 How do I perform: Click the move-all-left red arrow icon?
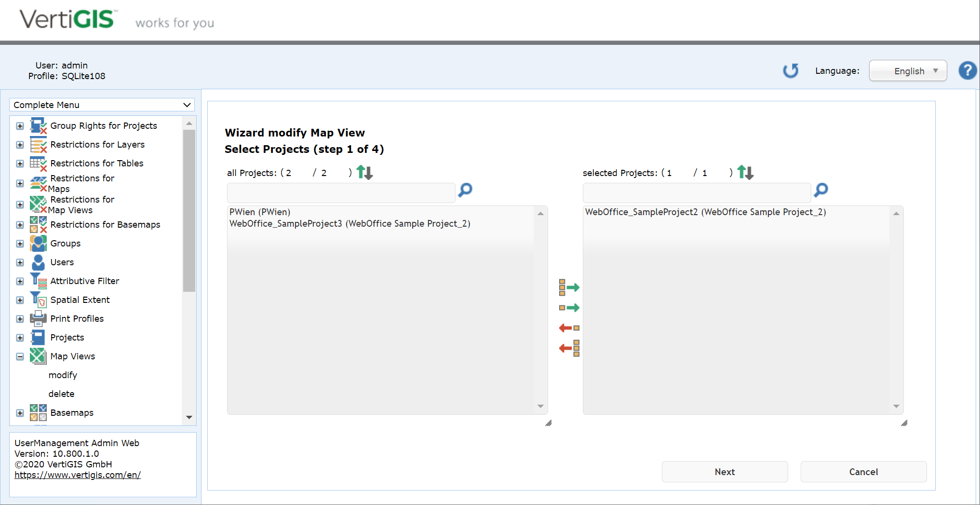(569, 348)
